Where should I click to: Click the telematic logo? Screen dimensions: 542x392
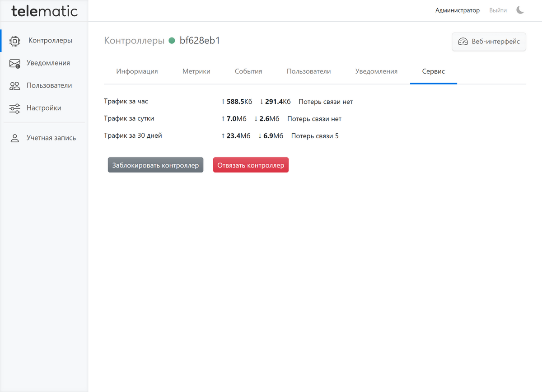pyautogui.click(x=44, y=11)
